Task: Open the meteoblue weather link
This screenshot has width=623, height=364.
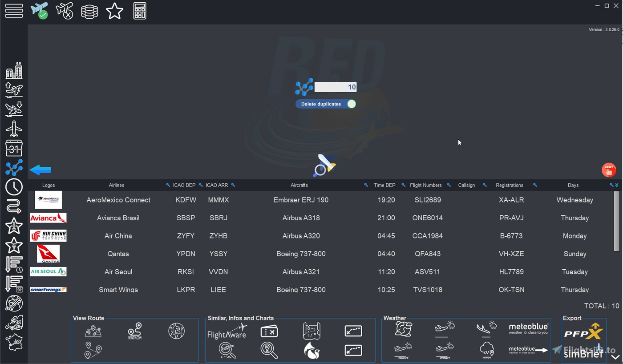Action: tap(528, 328)
